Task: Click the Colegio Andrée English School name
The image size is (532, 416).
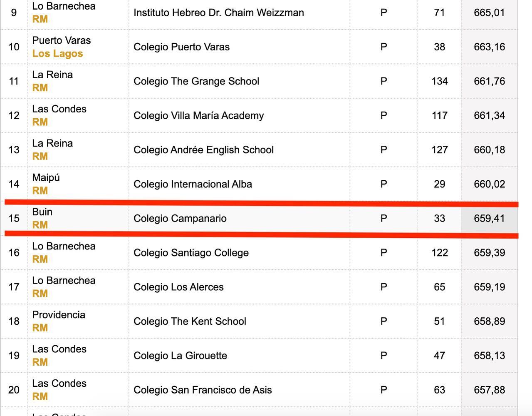Action: 203,149
